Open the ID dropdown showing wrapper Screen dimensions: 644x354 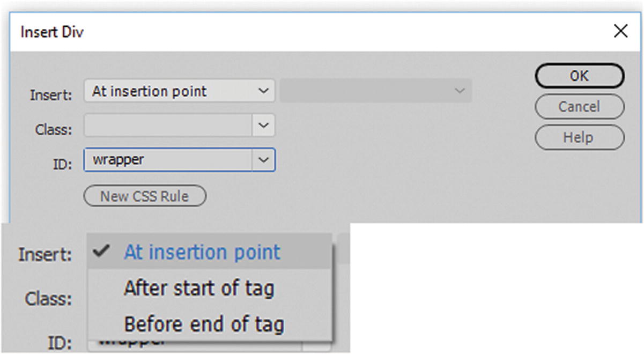[264, 159]
